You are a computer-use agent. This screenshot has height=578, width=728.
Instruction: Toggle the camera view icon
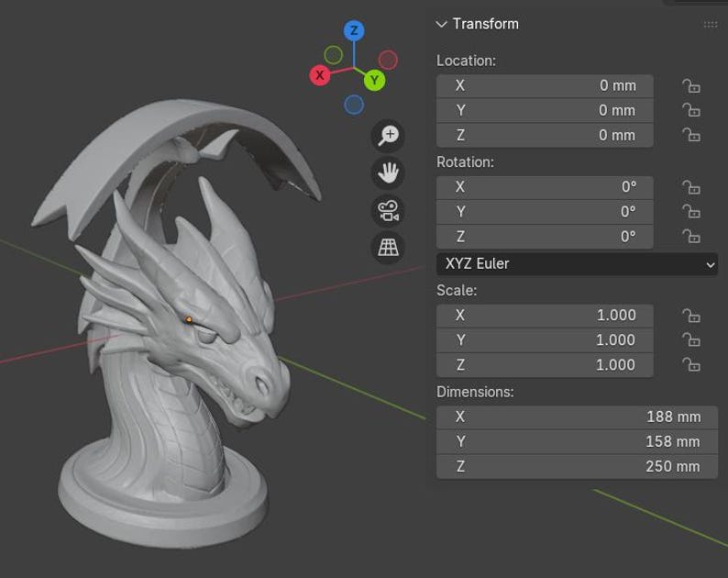pyautogui.click(x=388, y=210)
